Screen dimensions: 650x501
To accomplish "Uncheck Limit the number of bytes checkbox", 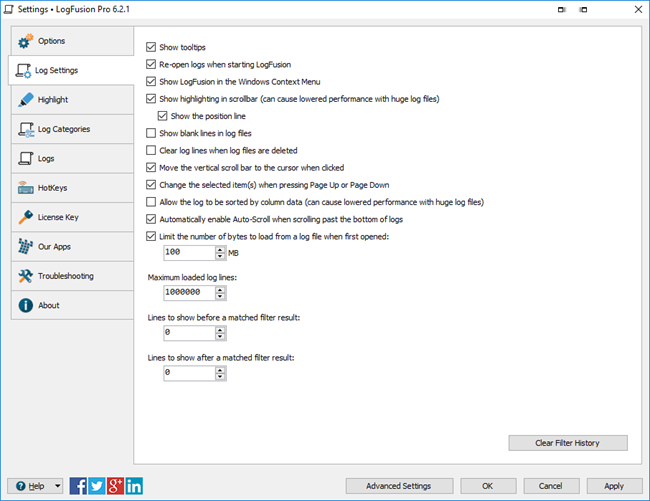I will pos(151,236).
